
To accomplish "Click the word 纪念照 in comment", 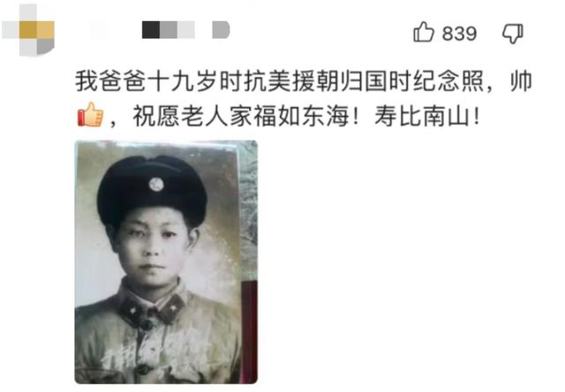I will (x=449, y=81).
